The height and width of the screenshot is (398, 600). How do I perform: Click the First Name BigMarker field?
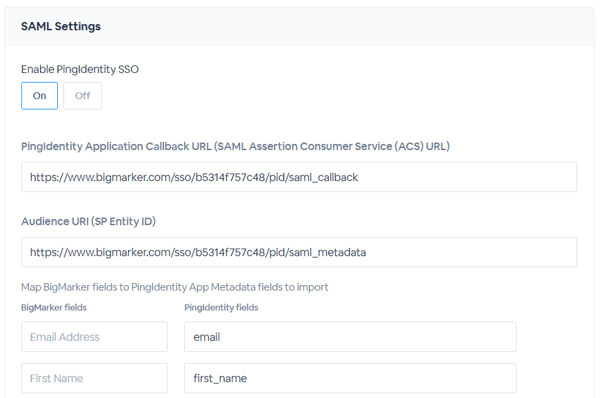[94, 378]
